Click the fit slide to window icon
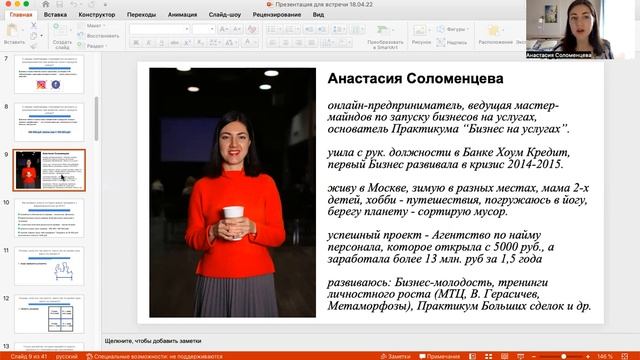This screenshot has width=640, height=360. [x=625, y=356]
